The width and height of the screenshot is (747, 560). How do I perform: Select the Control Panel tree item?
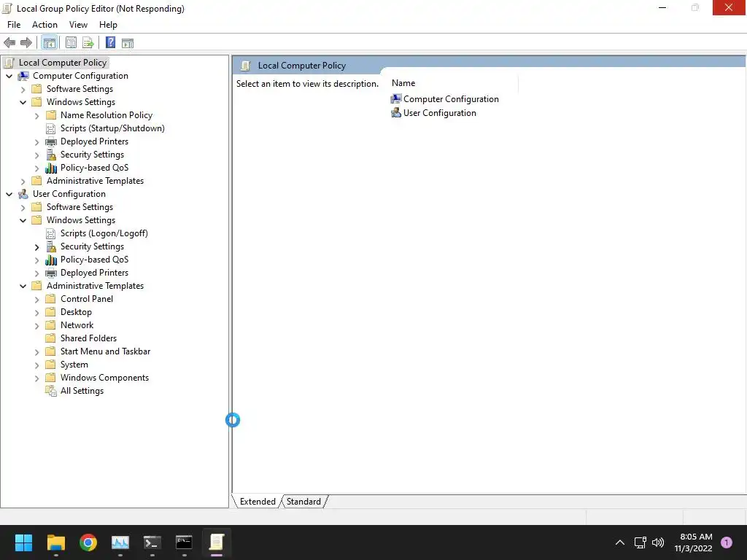pyautogui.click(x=87, y=298)
